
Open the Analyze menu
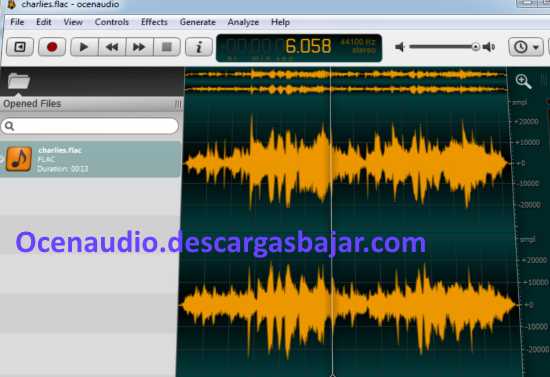tap(243, 22)
